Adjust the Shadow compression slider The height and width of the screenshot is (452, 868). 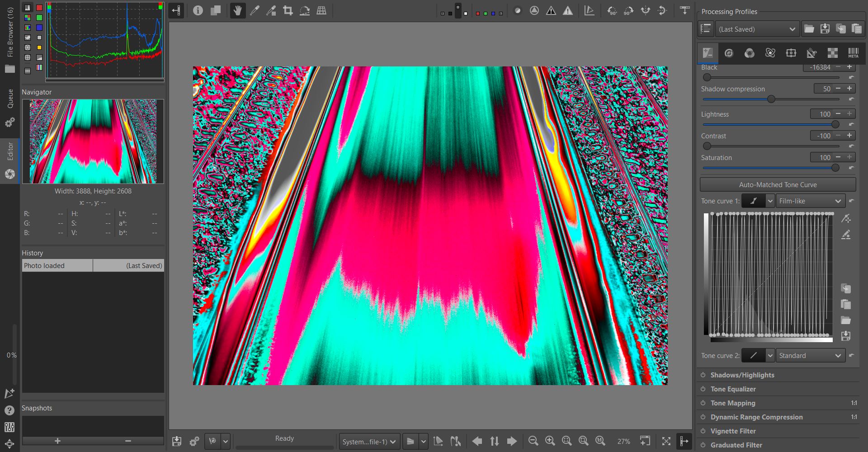pos(771,99)
